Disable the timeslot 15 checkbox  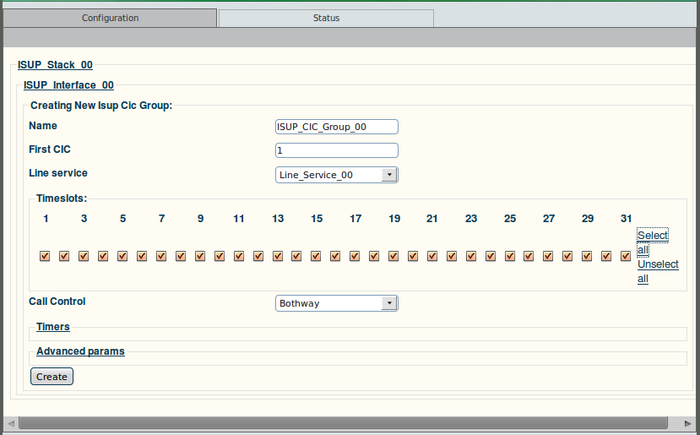click(x=316, y=256)
